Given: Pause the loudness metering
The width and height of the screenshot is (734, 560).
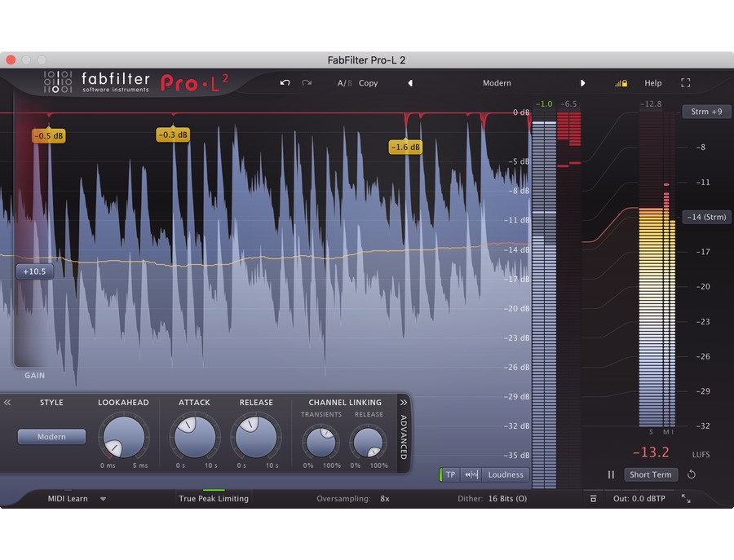Looking at the screenshot, I should (611, 474).
